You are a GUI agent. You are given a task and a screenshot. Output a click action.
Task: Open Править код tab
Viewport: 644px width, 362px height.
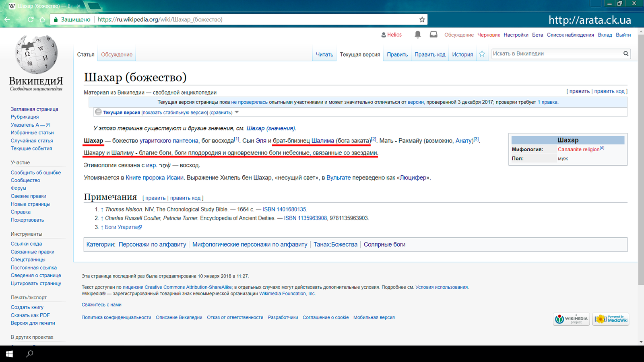430,55
